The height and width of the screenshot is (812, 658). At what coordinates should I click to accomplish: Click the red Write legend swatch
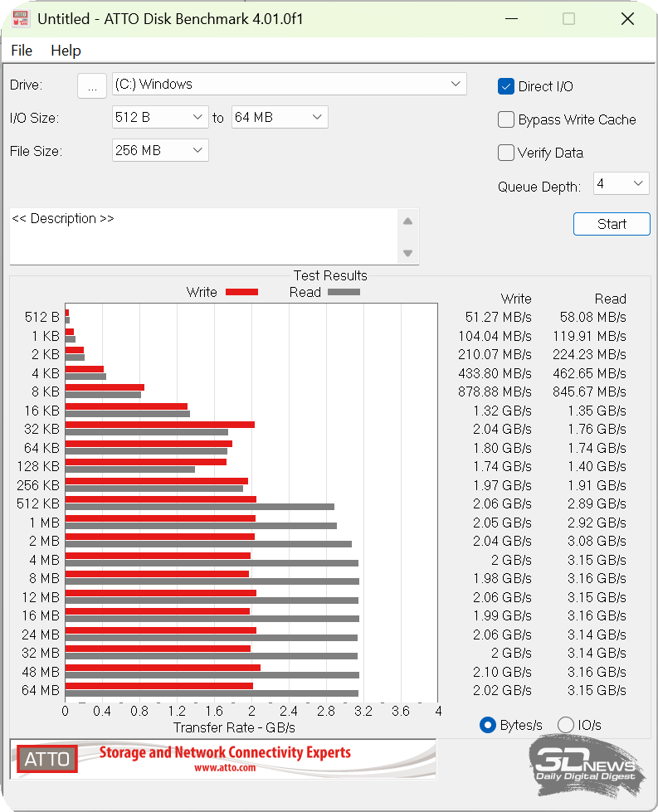pos(241,292)
